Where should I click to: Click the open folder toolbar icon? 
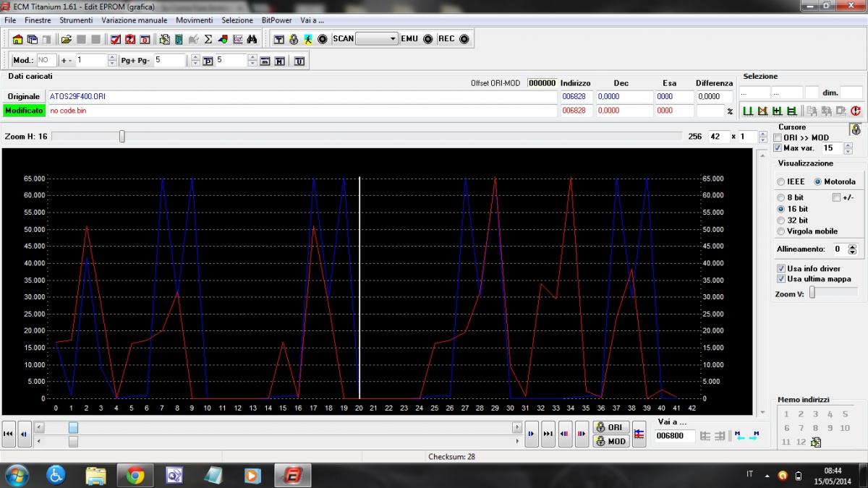click(x=66, y=39)
